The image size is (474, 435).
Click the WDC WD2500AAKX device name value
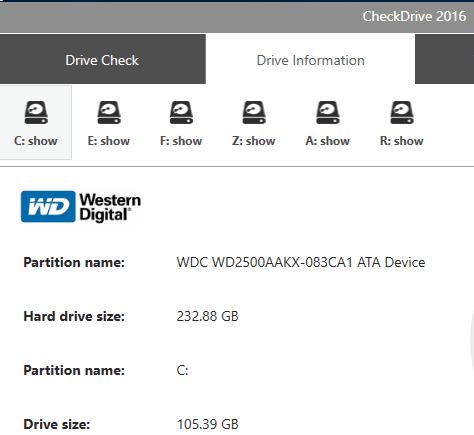point(301,263)
